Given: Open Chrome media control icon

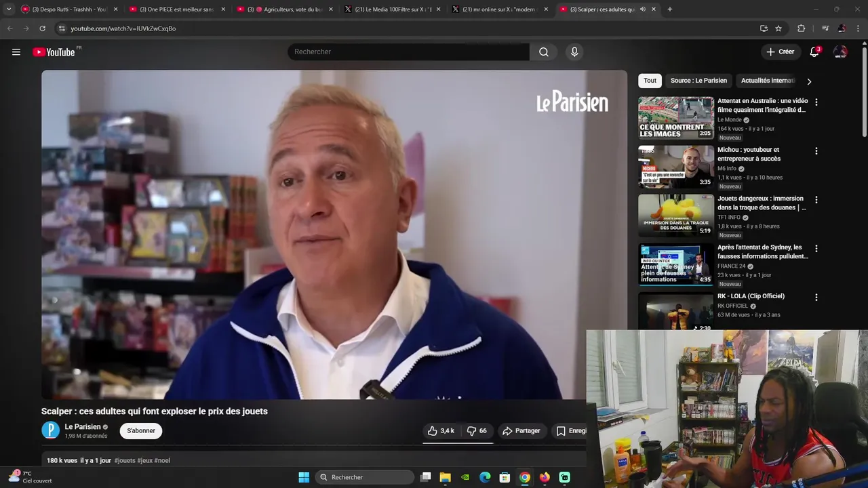Looking at the screenshot, I should [x=825, y=28].
